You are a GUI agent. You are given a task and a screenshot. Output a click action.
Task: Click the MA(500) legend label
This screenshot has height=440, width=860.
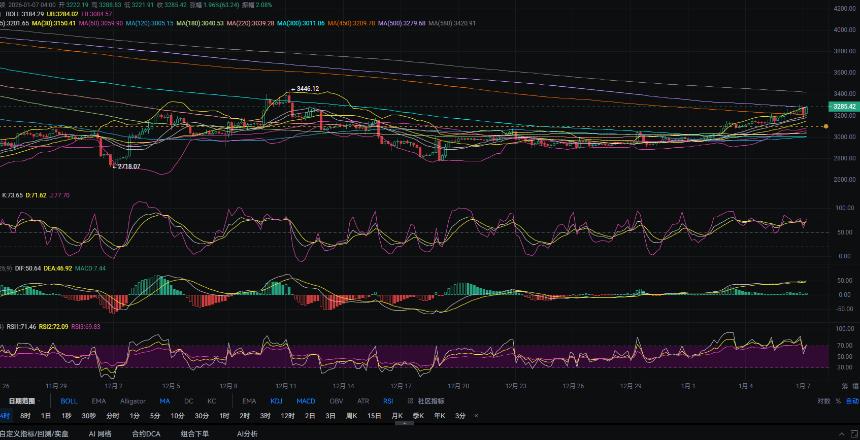[403, 24]
